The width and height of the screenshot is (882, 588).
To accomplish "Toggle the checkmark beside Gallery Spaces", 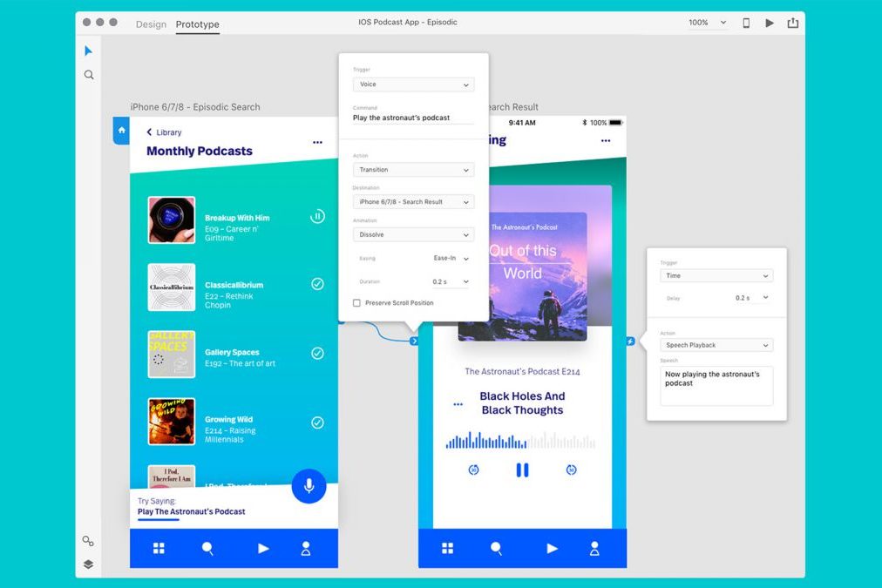I will pos(318,353).
